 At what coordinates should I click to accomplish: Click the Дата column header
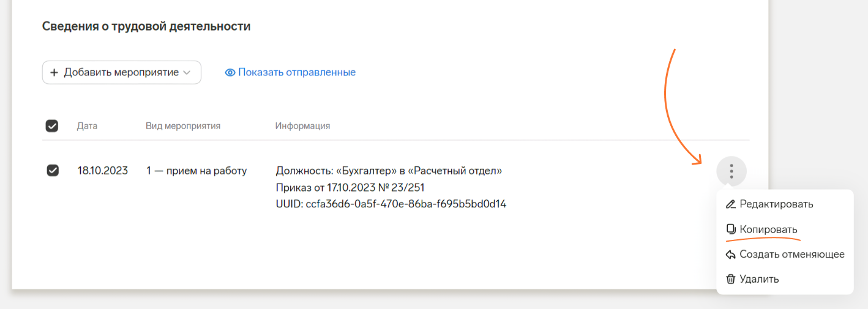point(87,126)
